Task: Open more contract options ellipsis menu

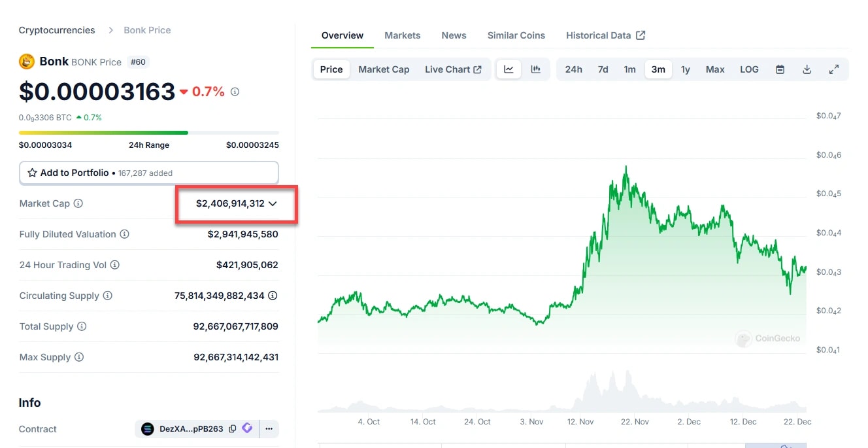Action: click(x=269, y=429)
